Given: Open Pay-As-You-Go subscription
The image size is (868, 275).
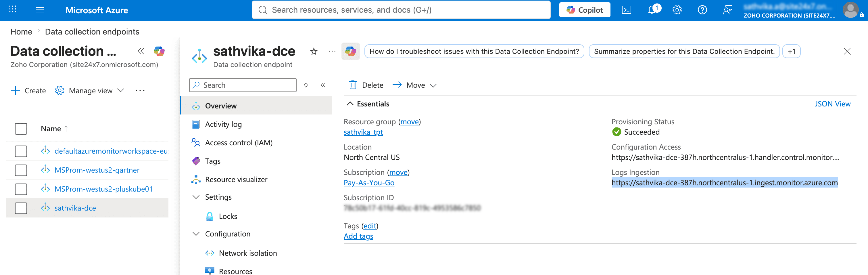Looking at the screenshot, I should click(369, 183).
